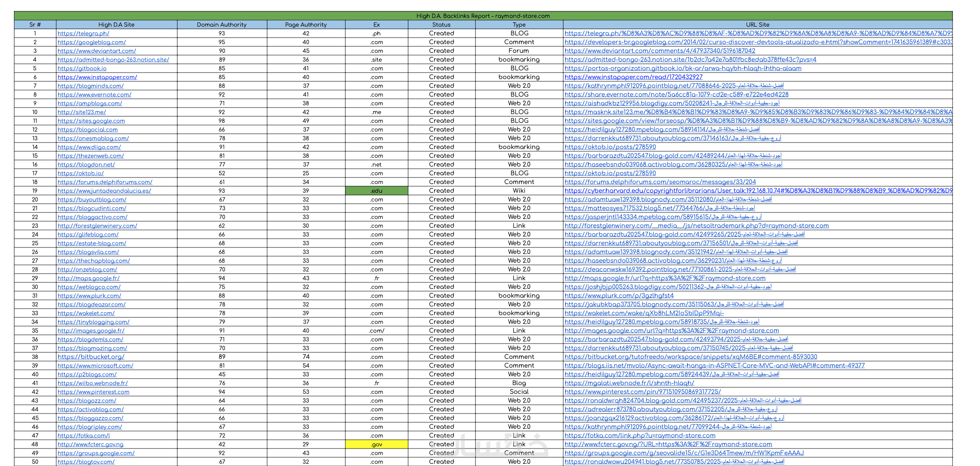Follow the pinterest.com/pin/971510950869317725/ URL
Image resolution: width=980 pixels, height=466 pixels.
643,392
